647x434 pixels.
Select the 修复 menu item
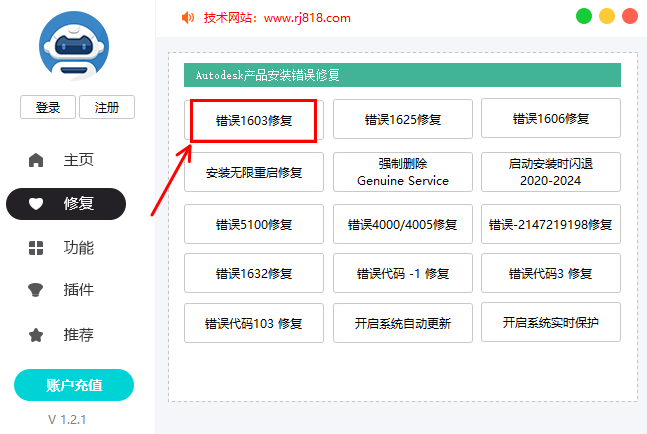(x=66, y=204)
